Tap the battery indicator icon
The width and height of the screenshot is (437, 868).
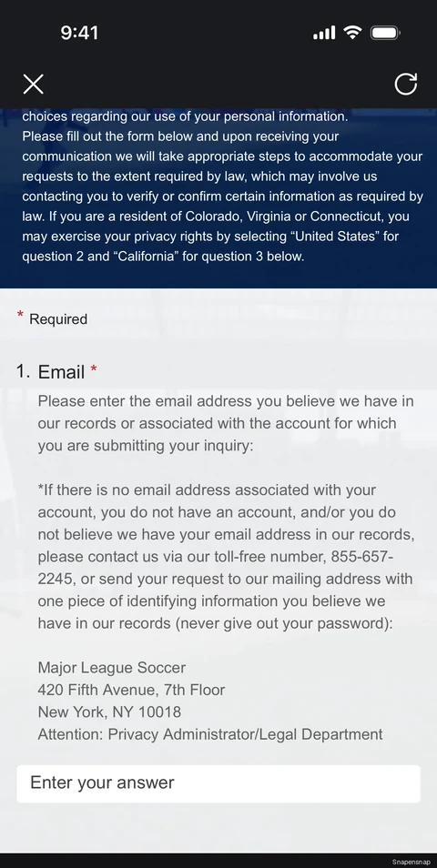coord(385,33)
